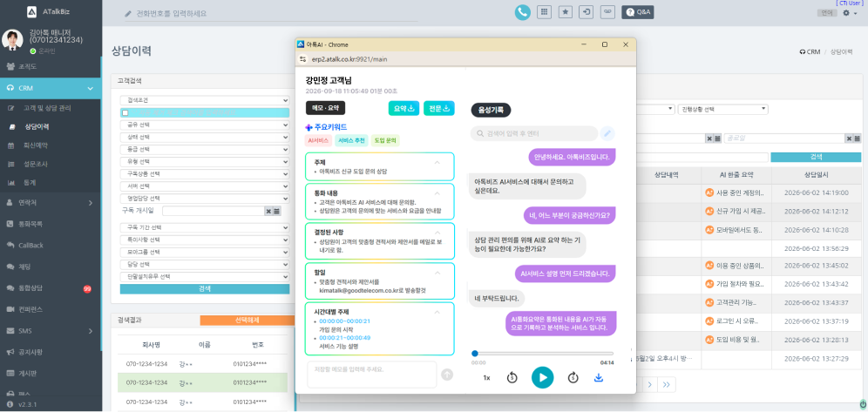Open the 등급 선택 dropdown
Screen dimensions: 868x412
(x=205, y=149)
